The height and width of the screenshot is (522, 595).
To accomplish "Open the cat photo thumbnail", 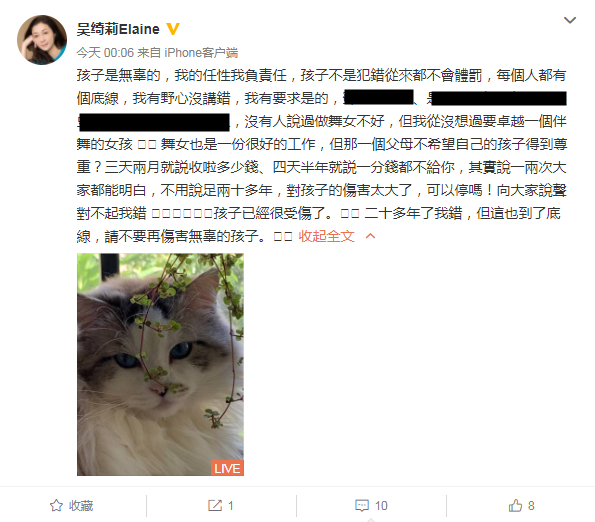I will pyautogui.click(x=160, y=365).
